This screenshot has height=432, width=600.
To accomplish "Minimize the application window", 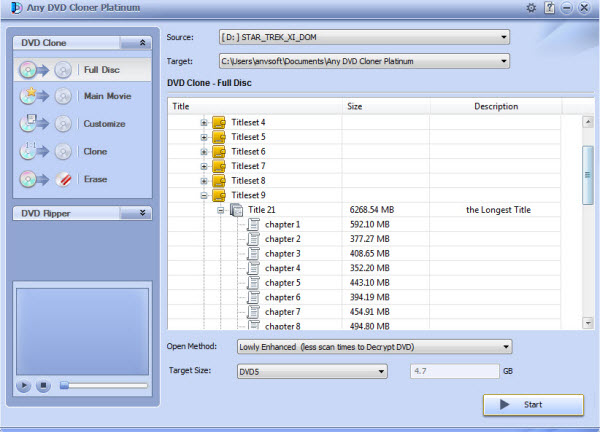I will [567, 8].
